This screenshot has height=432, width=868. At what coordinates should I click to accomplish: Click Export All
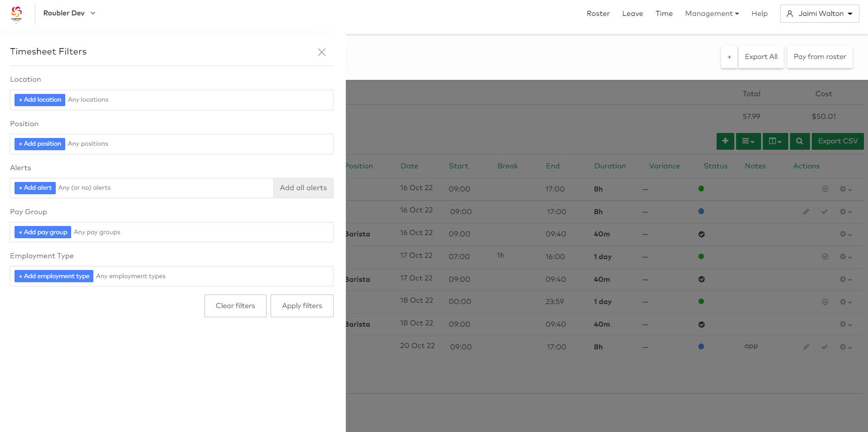coord(761,57)
